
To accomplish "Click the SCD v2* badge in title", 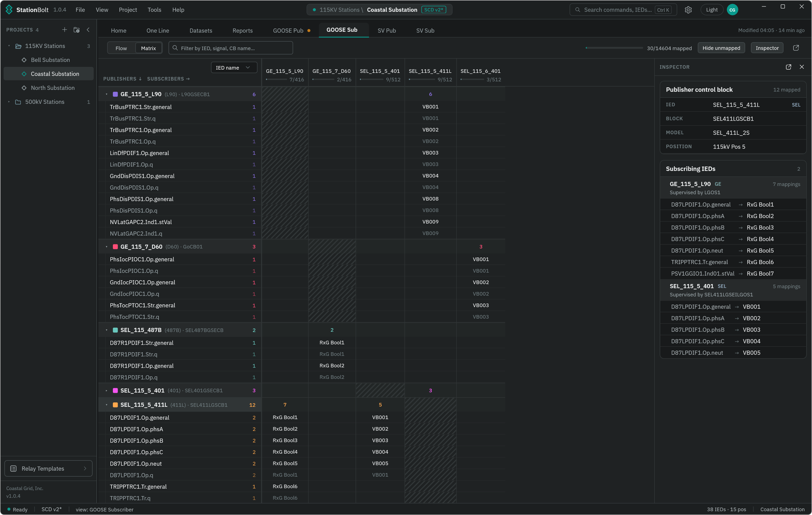I will point(434,10).
